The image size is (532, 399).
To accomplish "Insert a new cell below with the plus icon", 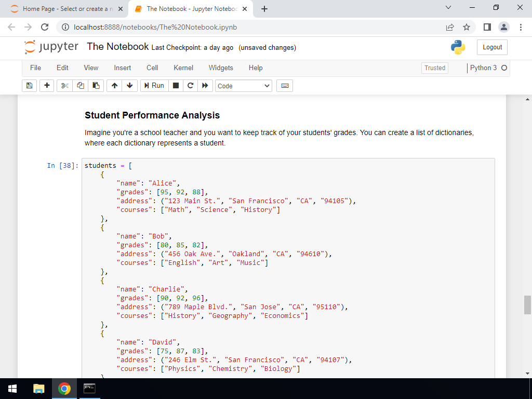I will (x=46, y=85).
